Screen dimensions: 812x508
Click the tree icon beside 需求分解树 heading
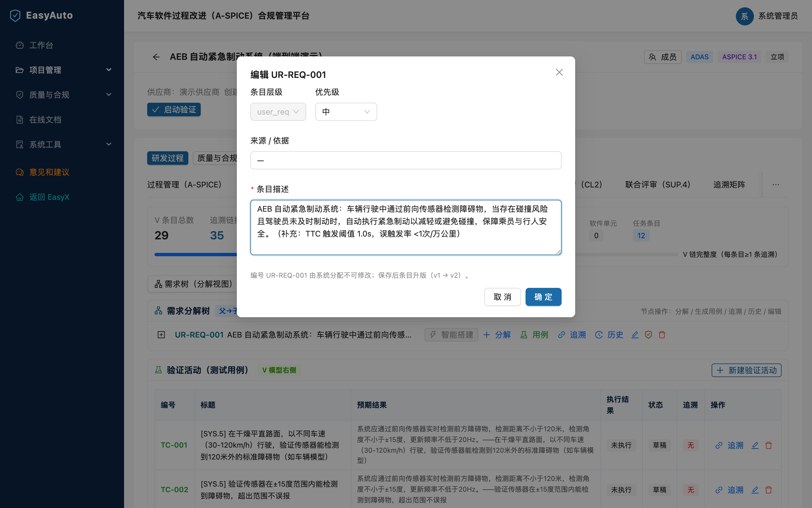click(x=158, y=311)
